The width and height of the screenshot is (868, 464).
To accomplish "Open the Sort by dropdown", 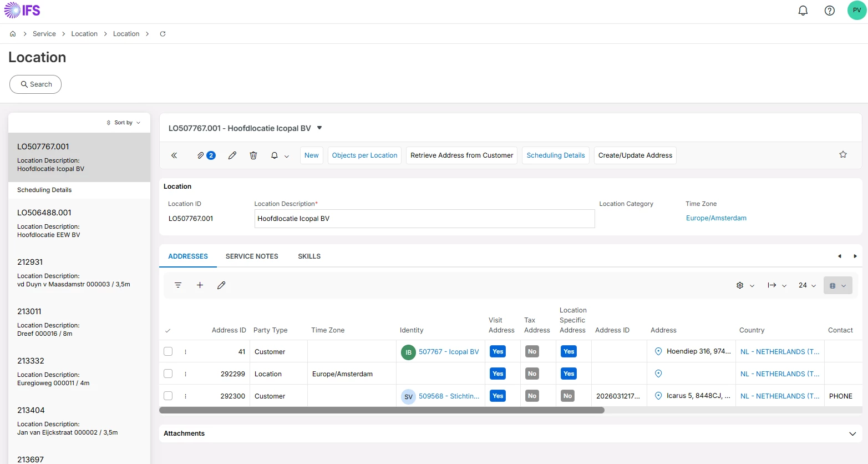I will point(124,123).
